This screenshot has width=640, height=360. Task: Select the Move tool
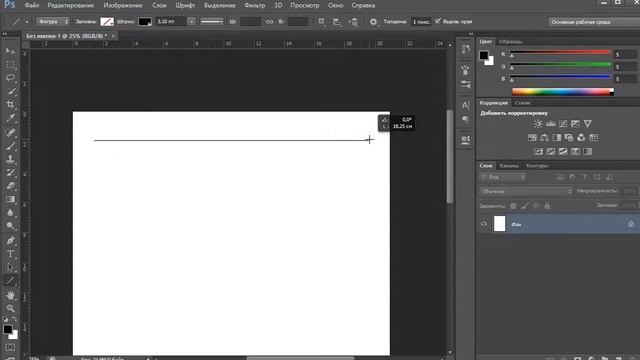11,51
